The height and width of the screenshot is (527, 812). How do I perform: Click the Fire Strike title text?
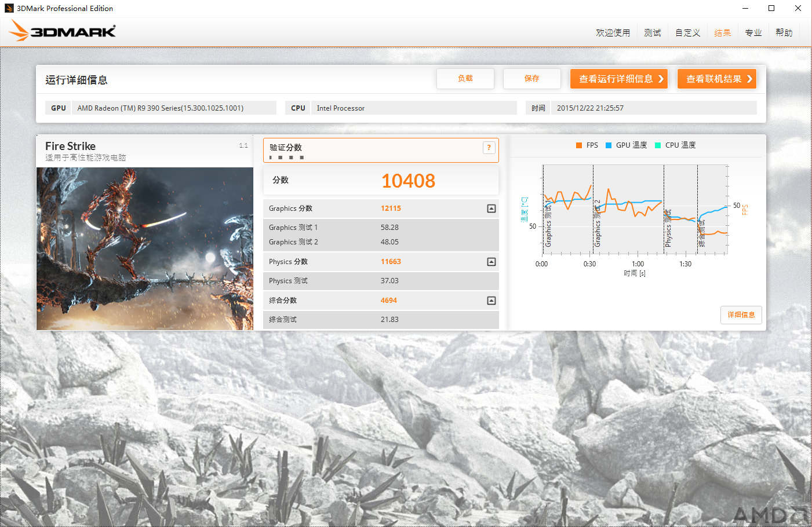70,146
